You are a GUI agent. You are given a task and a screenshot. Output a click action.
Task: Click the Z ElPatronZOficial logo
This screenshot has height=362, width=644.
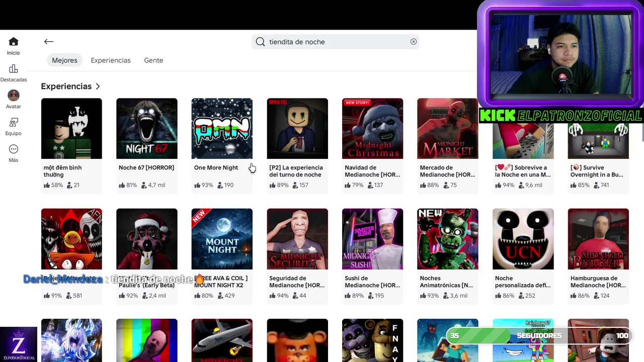19,344
